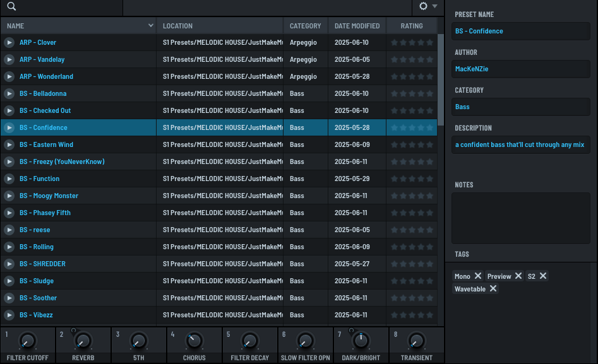This screenshot has width=598, height=364.
Task: Open the Name column sort dropdown arrow
Action: click(151, 26)
